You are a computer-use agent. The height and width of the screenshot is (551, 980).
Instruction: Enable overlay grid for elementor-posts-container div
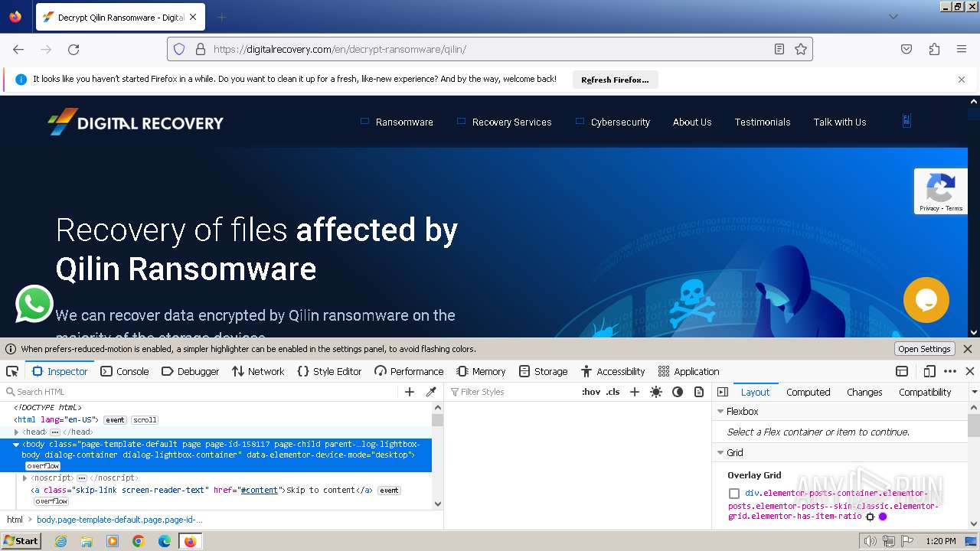734,494
